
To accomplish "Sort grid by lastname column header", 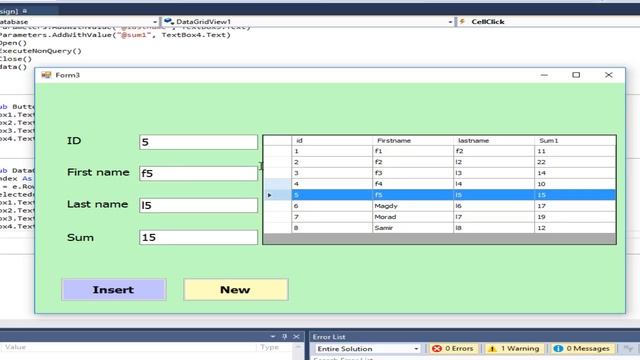I will [493, 140].
